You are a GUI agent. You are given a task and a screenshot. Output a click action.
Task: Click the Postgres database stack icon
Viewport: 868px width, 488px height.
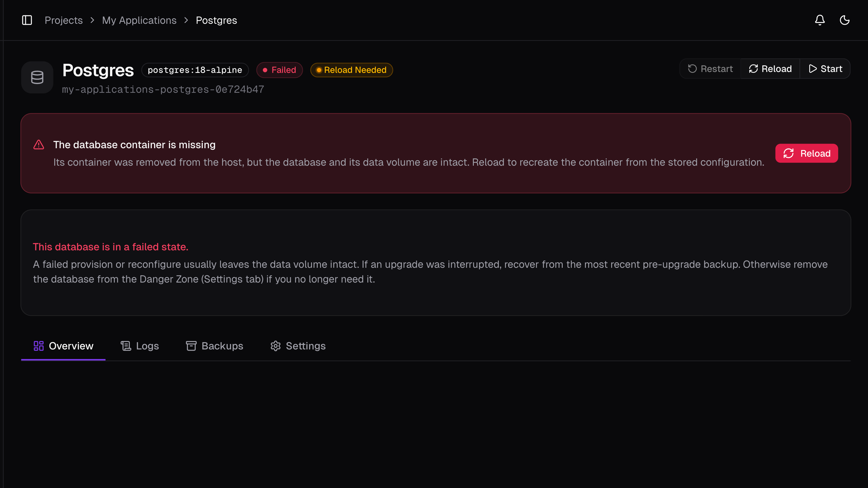coord(37,77)
